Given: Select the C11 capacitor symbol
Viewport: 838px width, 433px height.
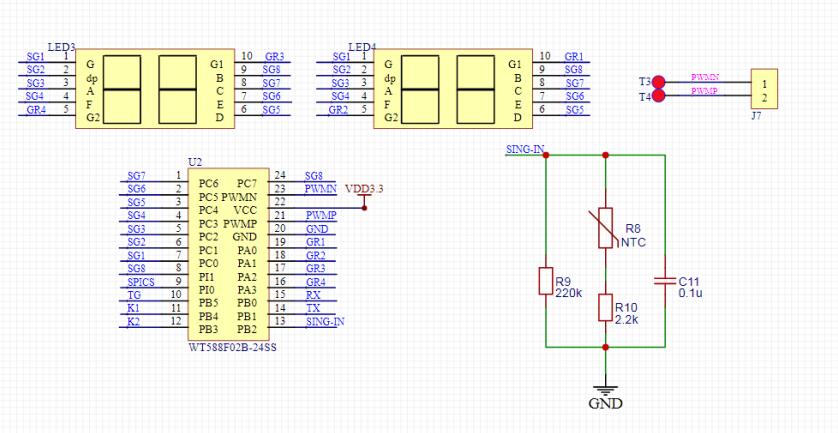Looking at the screenshot, I should [x=665, y=282].
